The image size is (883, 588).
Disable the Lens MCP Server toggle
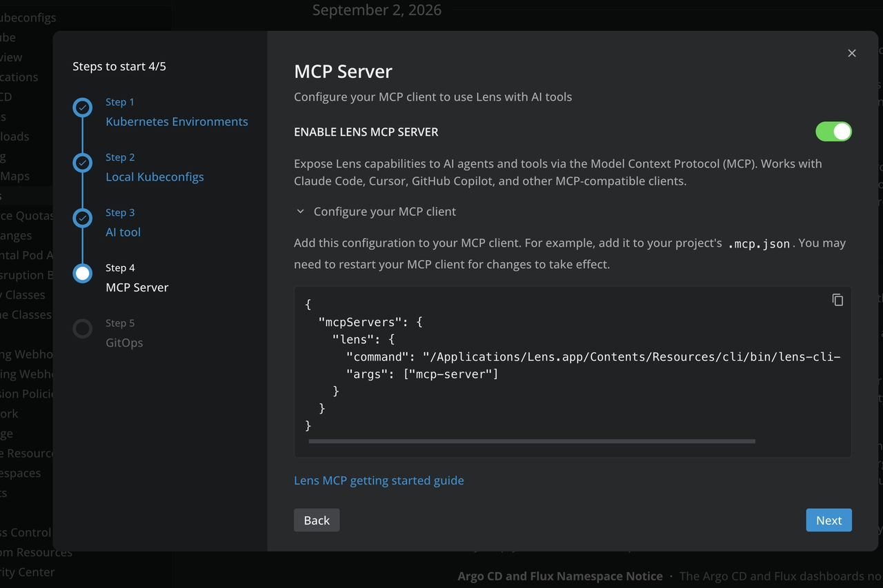833,132
